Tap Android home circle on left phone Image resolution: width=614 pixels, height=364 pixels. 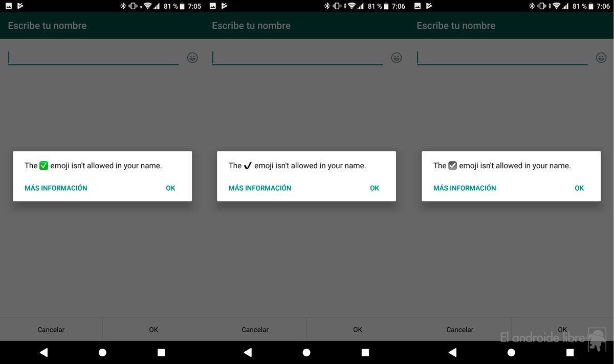pos(102,352)
